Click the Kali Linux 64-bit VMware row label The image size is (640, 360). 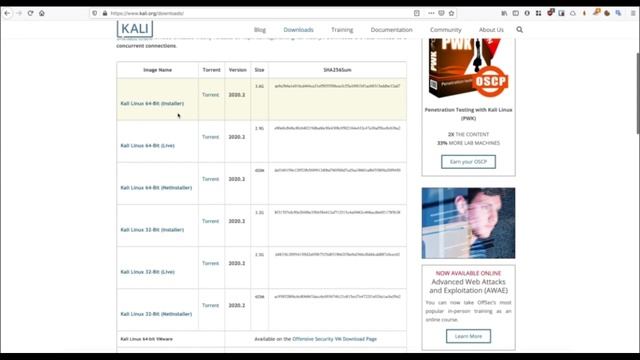click(x=147, y=339)
